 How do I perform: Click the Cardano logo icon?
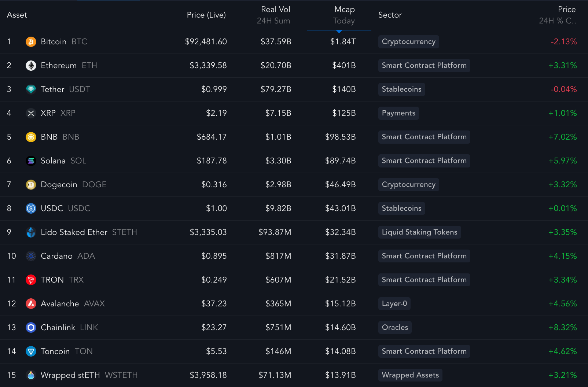tap(31, 256)
